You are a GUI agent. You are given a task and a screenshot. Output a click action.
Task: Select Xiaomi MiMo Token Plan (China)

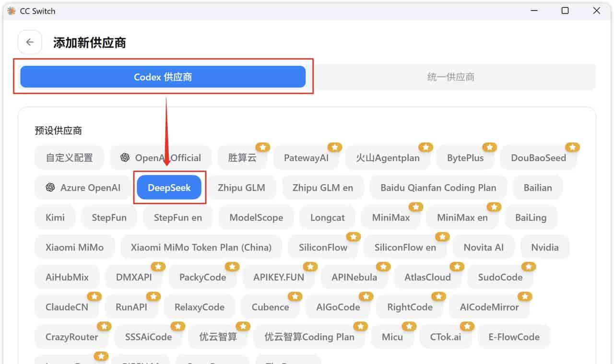point(201,247)
